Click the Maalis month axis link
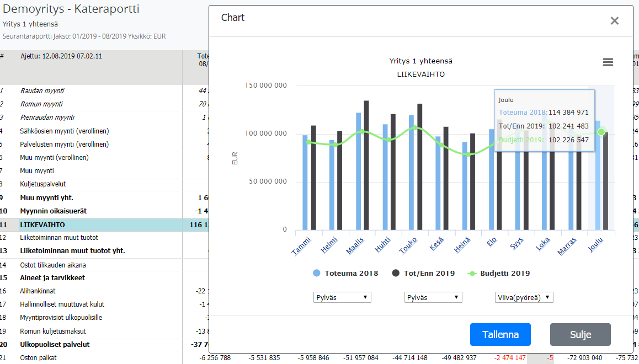Screen dimensions: 639x364 pyautogui.click(x=355, y=245)
